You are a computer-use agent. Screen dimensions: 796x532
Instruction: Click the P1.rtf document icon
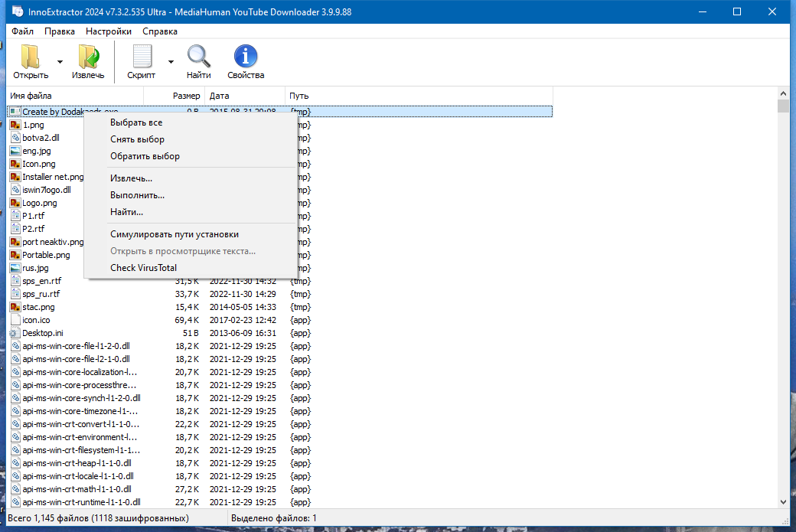[x=15, y=216]
